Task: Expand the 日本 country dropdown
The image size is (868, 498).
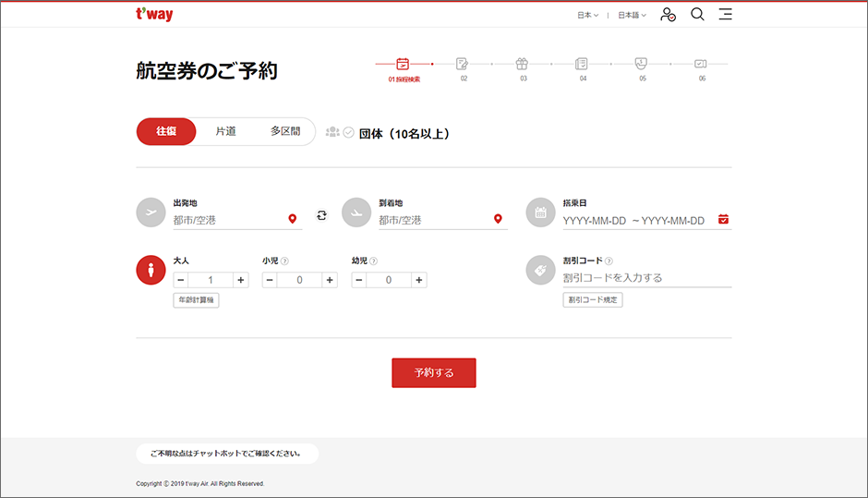Action: click(587, 15)
